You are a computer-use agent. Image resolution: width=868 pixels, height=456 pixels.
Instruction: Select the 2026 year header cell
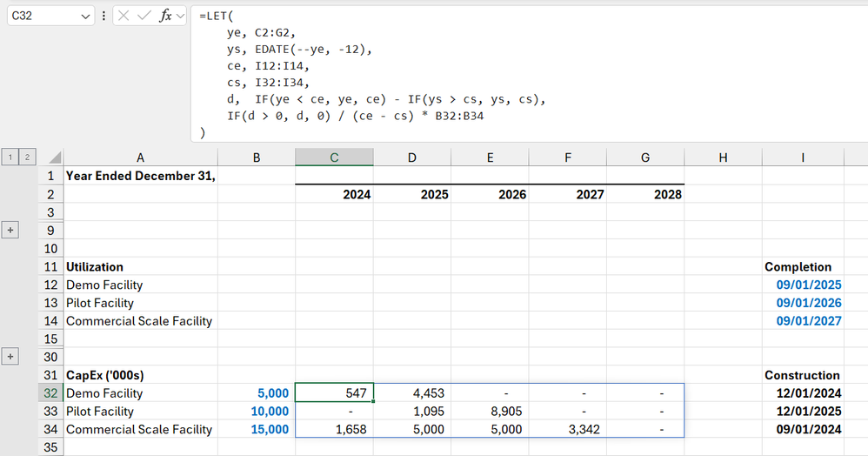[490, 194]
